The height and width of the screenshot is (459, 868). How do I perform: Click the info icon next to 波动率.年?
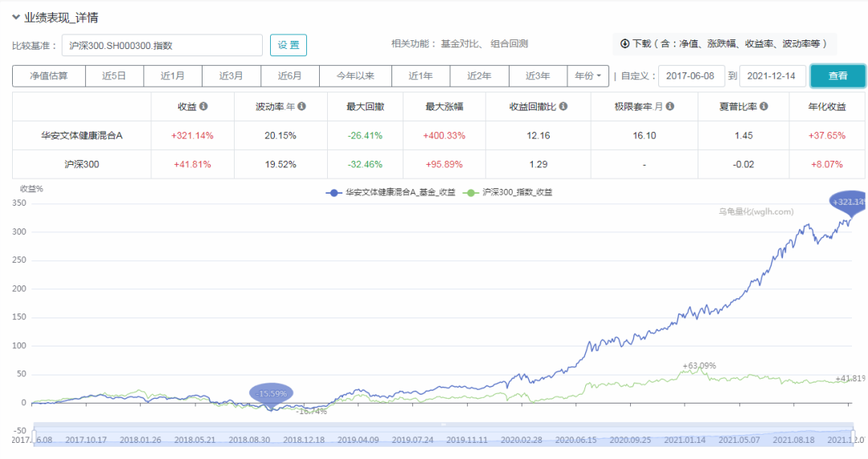[301, 106]
